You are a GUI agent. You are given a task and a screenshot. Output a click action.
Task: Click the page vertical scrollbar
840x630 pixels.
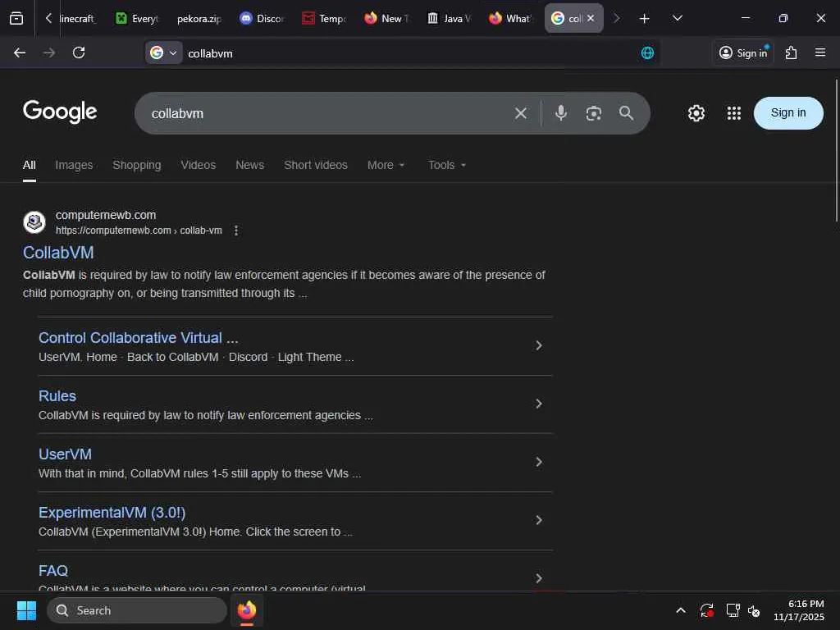[x=836, y=150]
